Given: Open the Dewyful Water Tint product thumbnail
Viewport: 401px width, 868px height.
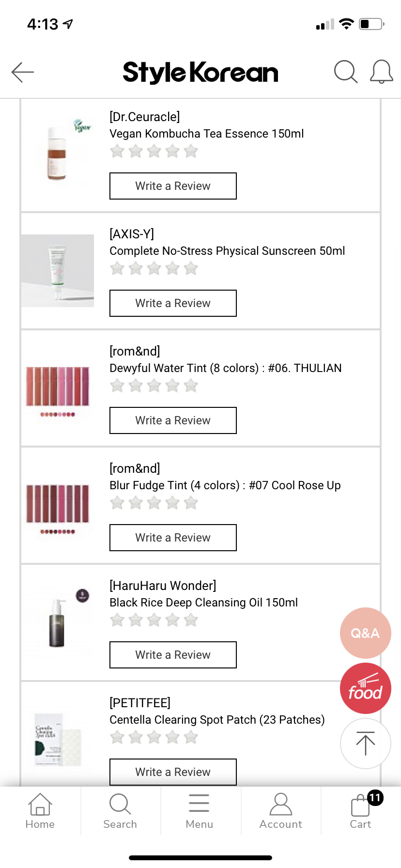Looking at the screenshot, I should click(58, 388).
